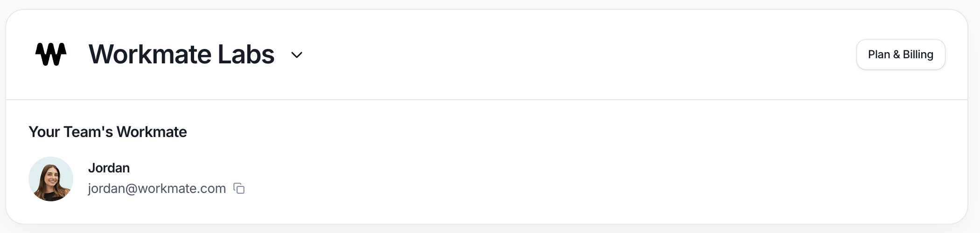
Task: Click Jordan's workmate email address
Action: 157,188
